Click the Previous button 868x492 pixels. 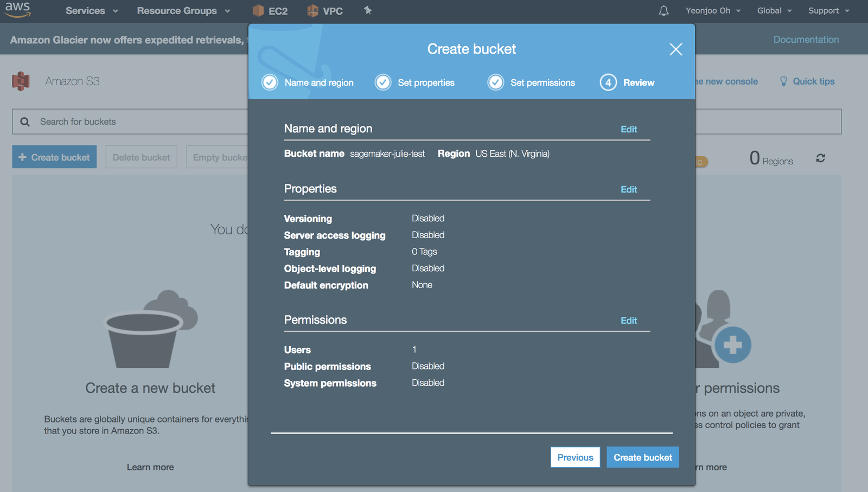575,457
